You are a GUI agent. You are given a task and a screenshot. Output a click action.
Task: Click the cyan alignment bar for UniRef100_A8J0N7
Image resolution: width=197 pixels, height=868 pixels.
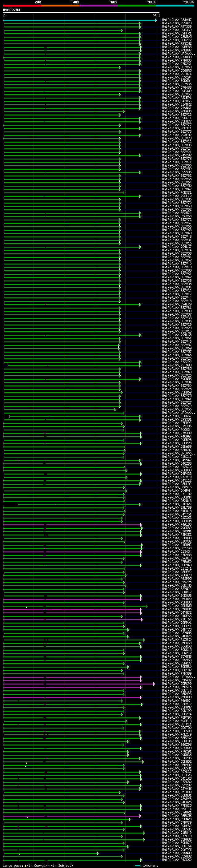point(80,20)
